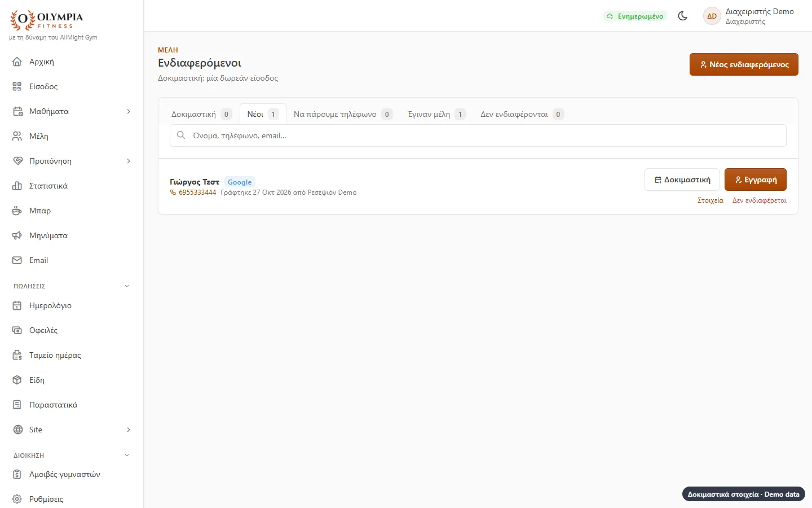Switch to the Δοκιμαστική tab
Screen dimensions: 812x508
coord(201,114)
